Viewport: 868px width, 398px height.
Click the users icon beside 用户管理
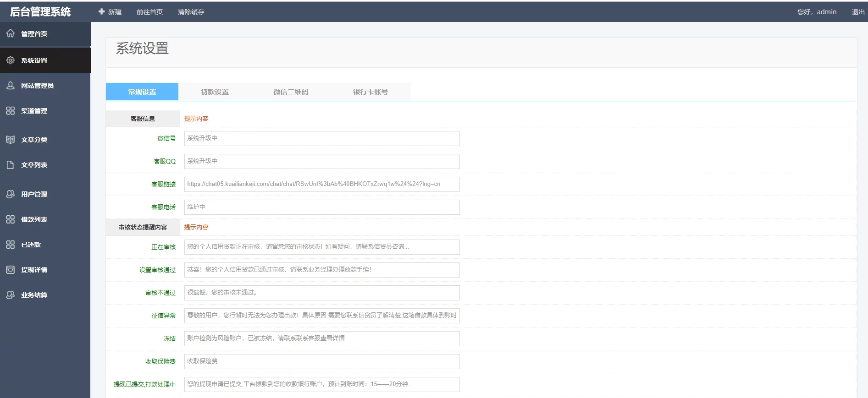tap(11, 194)
